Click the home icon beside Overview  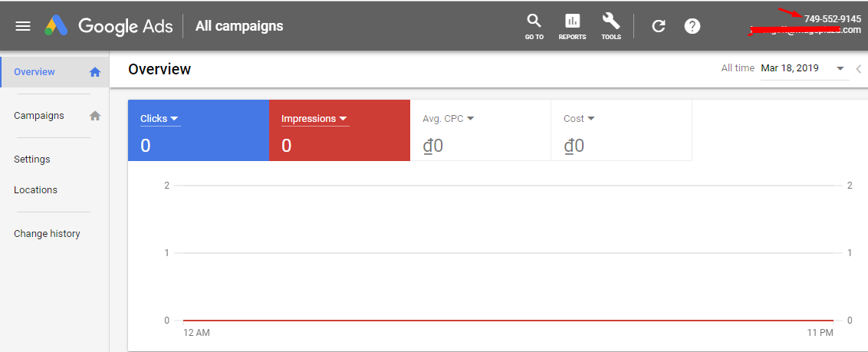point(95,72)
